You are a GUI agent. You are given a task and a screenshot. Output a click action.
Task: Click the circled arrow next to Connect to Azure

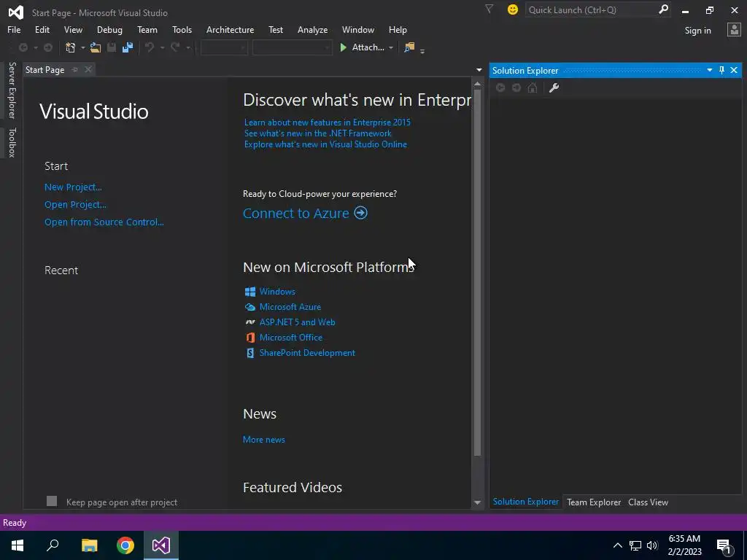coord(360,212)
